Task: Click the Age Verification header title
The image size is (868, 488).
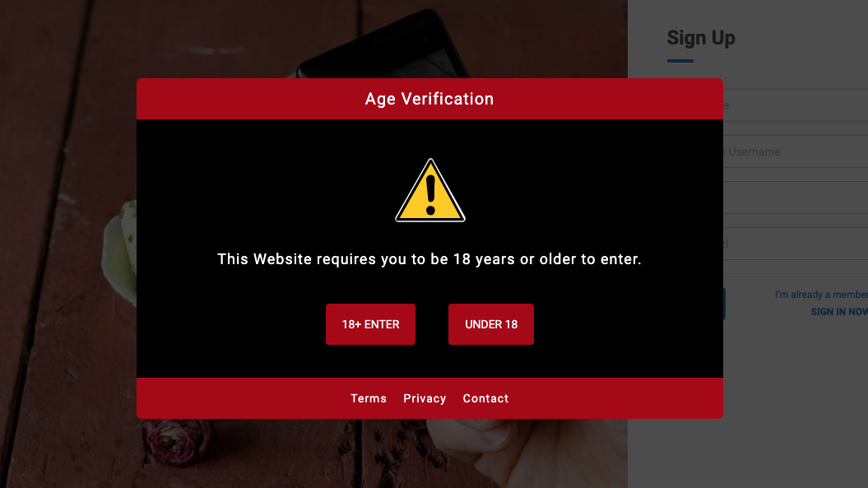Action: [429, 99]
